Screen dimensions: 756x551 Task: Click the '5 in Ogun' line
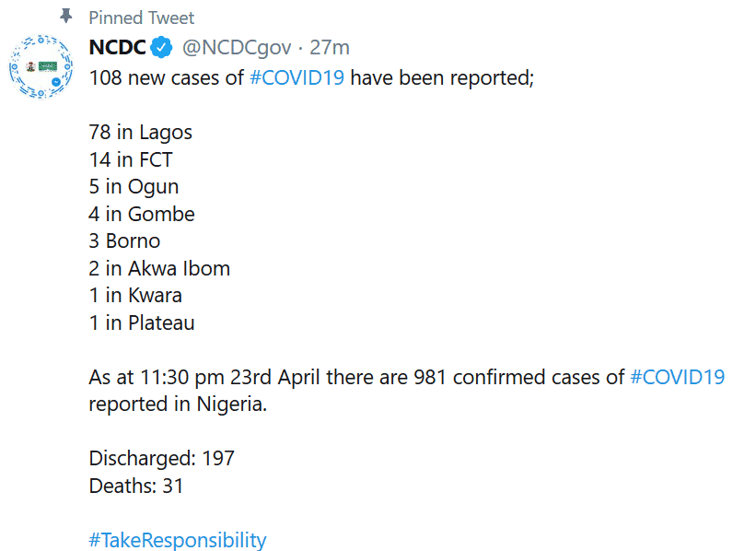(134, 186)
